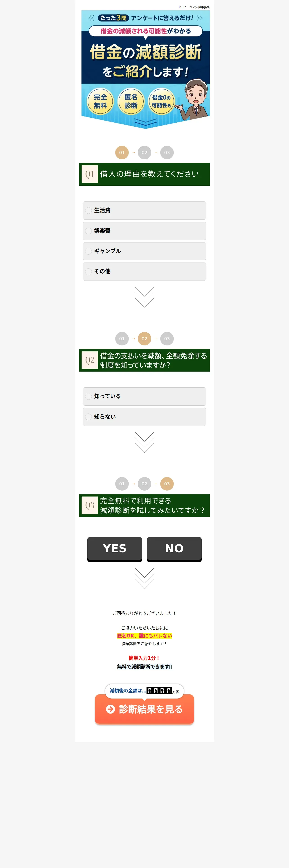Image resolution: width=289 pixels, height=868 pixels.
Task: Select the その他 radio option
Action: (144, 272)
